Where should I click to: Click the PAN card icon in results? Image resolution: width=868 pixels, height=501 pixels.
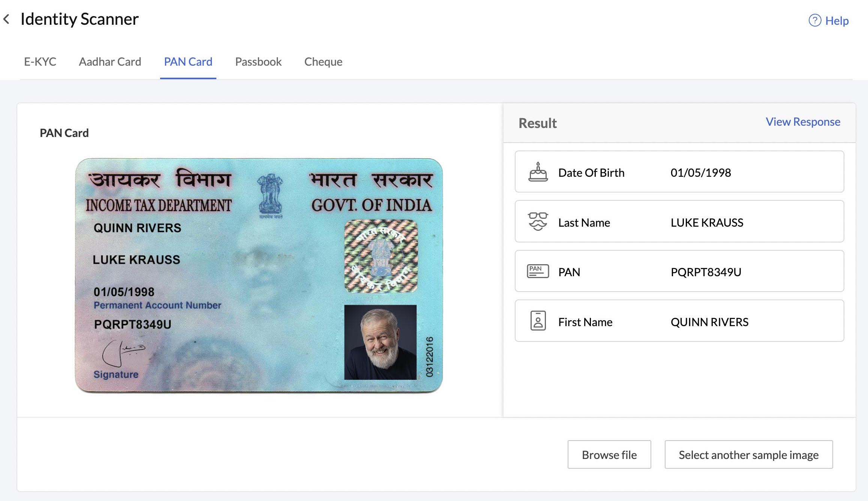536,271
